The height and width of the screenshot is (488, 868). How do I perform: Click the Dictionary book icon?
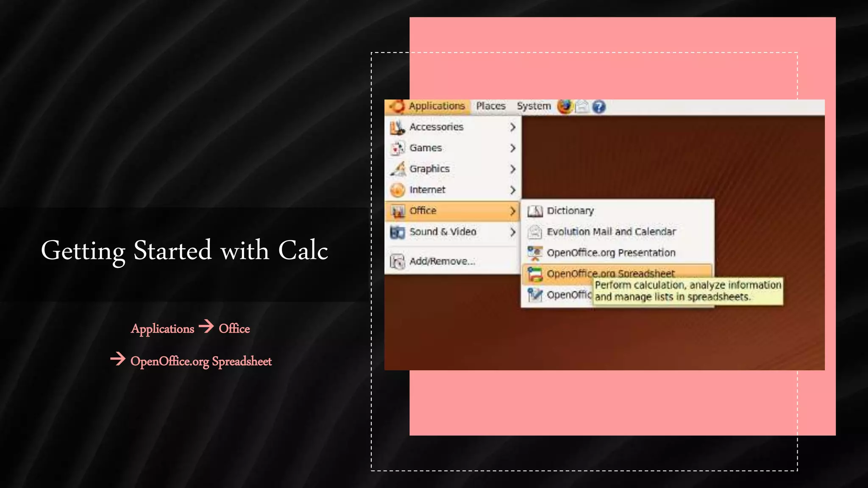point(535,211)
